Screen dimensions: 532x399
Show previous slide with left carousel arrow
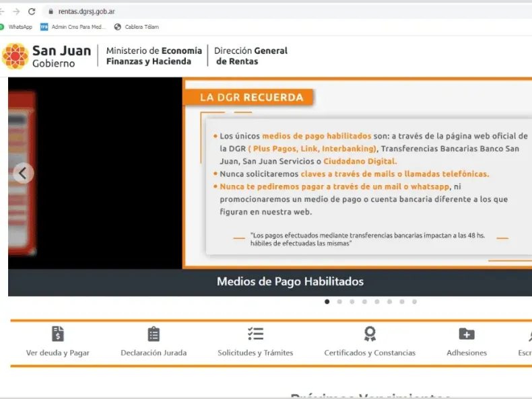[23, 173]
